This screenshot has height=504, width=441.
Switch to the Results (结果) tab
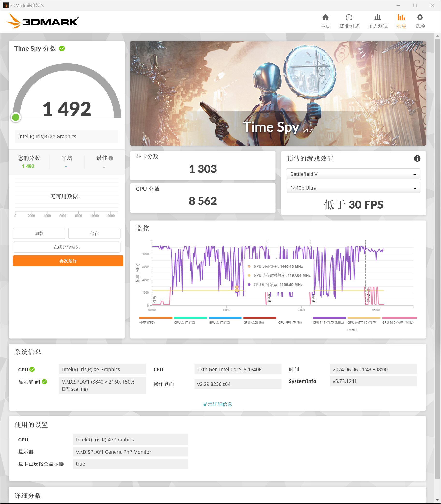tap(401, 21)
